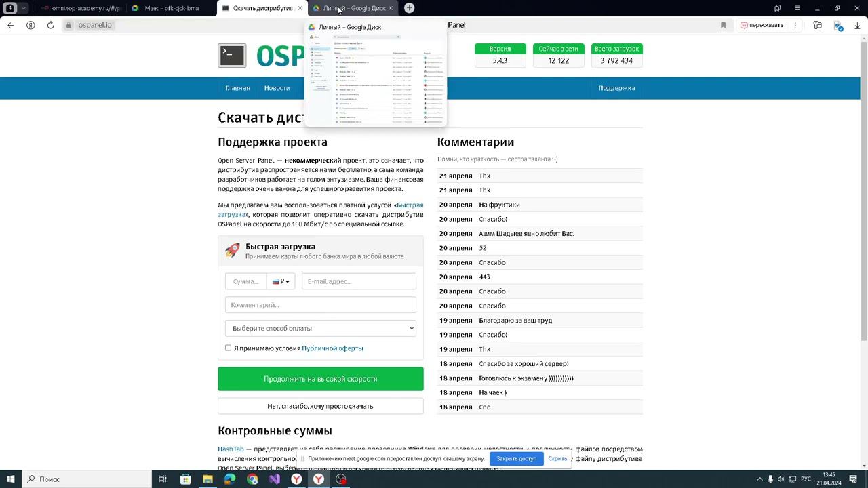
Task: Tick the 'Я принимаю условия' checkbox
Action: [x=228, y=348]
